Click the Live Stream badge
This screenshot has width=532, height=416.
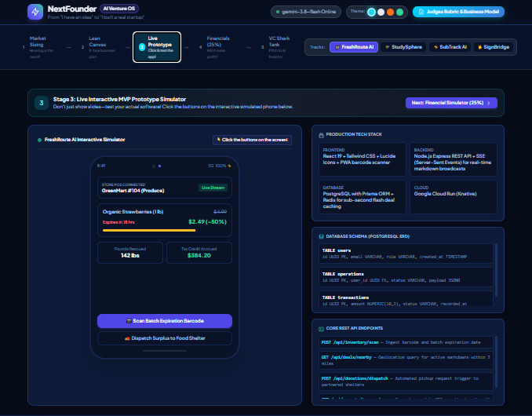point(213,188)
